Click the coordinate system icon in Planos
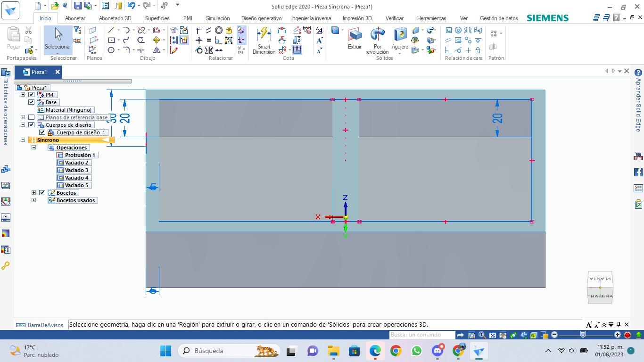This screenshot has width=644, height=362. 92,50
